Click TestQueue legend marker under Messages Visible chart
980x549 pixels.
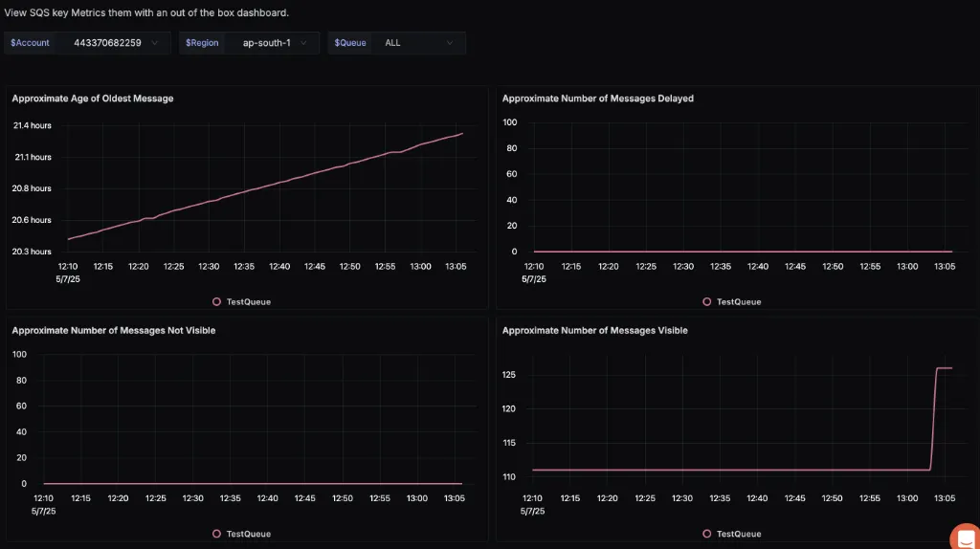tap(707, 534)
